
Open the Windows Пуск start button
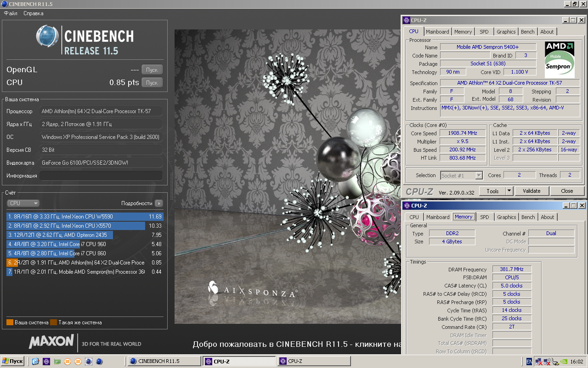pyautogui.click(x=13, y=361)
